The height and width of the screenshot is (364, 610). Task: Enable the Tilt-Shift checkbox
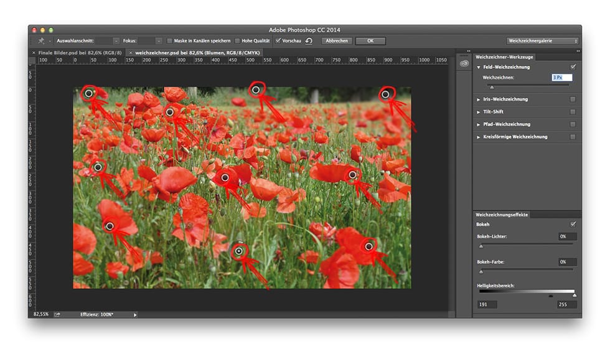[573, 111]
